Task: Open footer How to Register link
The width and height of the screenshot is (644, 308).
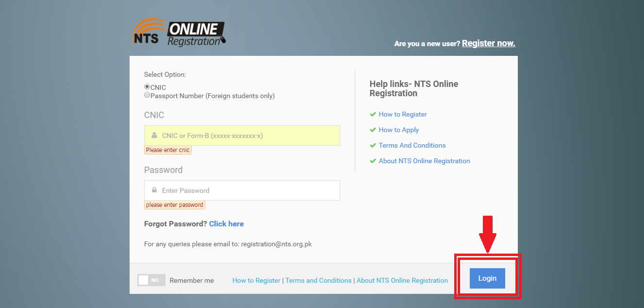Action: (256, 280)
